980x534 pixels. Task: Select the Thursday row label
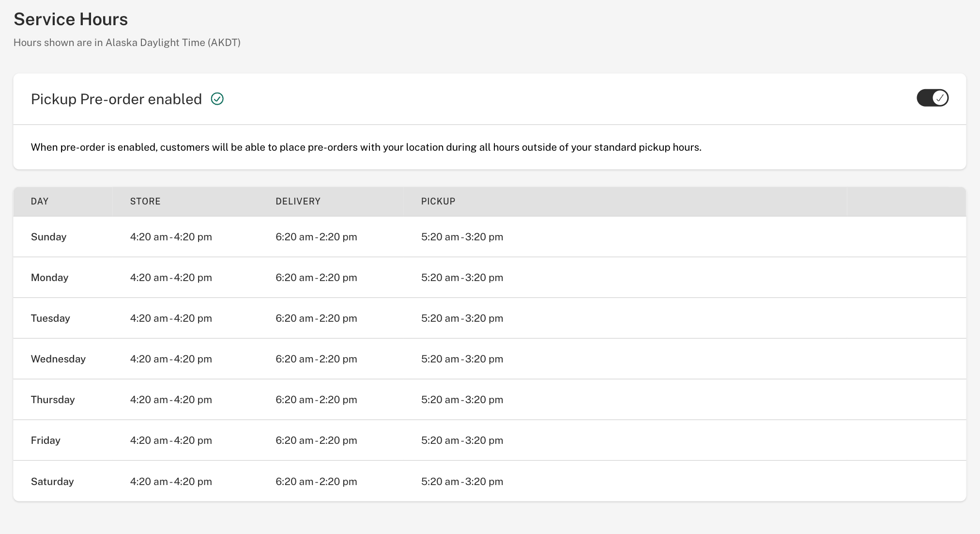coord(53,400)
